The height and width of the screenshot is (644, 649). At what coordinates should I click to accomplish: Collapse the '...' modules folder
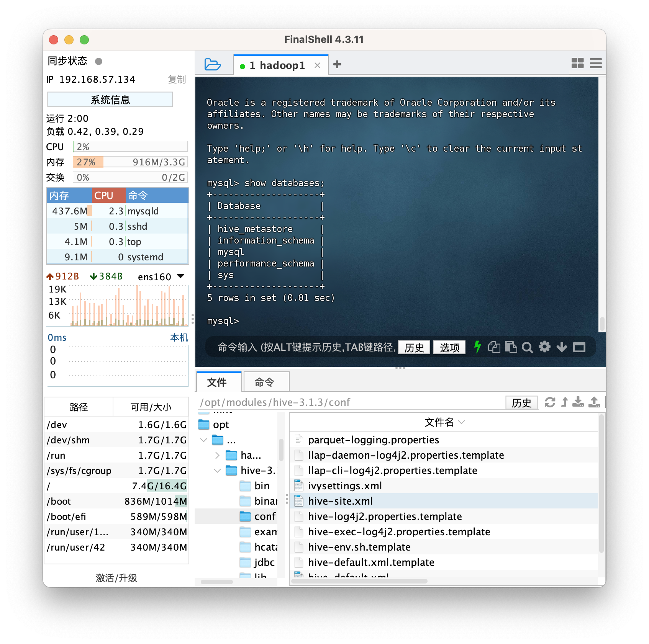[204, 440]
